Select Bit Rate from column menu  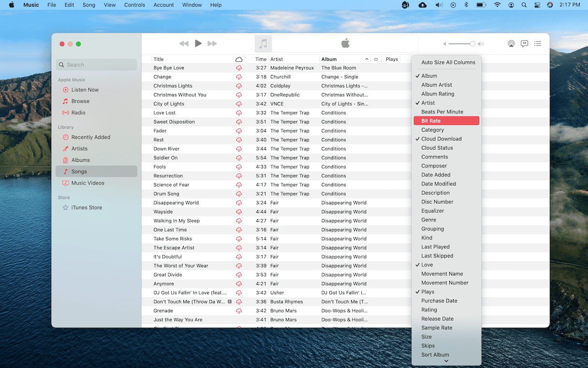(431, 121)
